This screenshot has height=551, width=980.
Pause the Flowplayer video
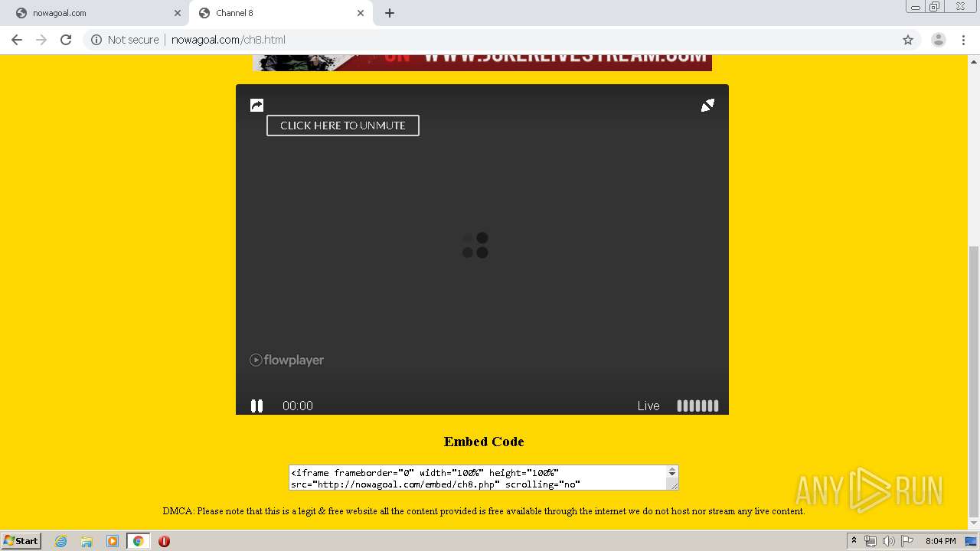pyautogui.click(x=256, y=406)
